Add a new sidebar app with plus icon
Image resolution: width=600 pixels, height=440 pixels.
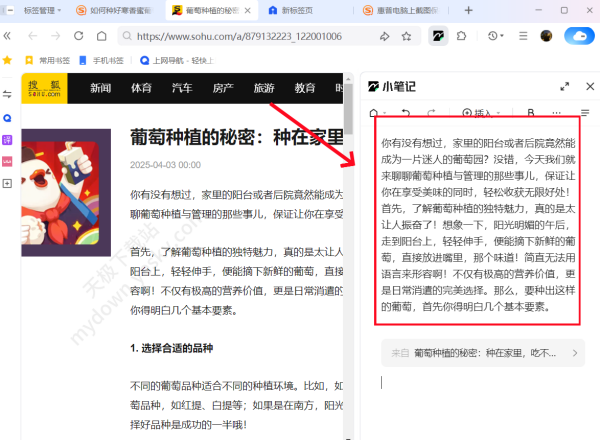[x=8, y=184]
